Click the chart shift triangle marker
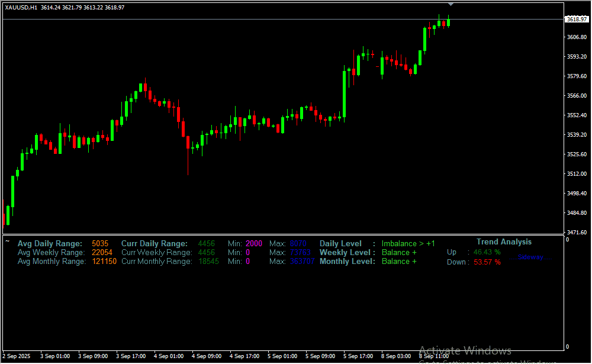The width and height of the screenshot is (592, 364). tap(451, 4)
